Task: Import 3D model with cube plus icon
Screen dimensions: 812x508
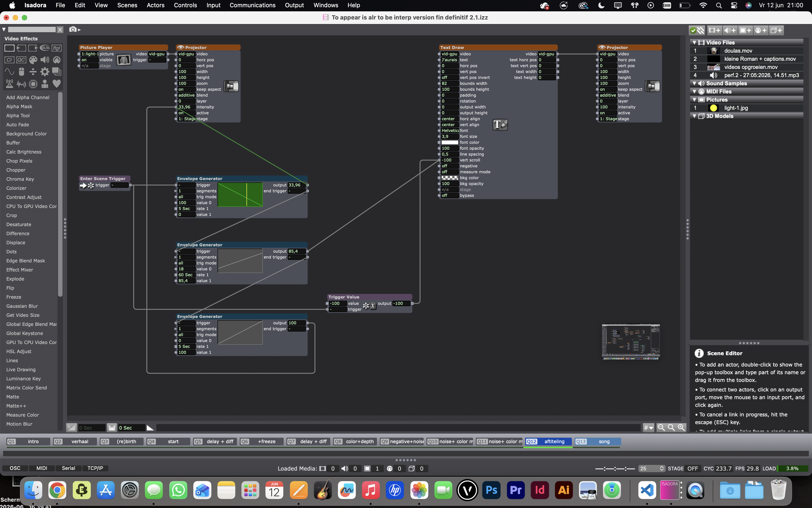Action: [x=776, y=31]
